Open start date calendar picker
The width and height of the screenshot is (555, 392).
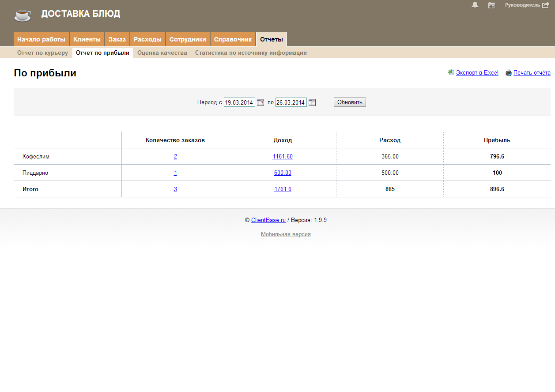coord(261,102)
